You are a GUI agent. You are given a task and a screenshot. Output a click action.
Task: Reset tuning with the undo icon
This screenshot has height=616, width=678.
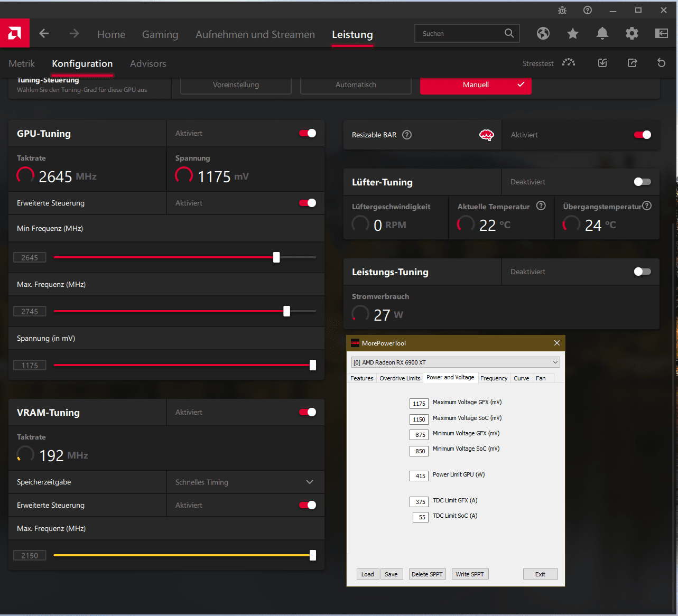[x=661, y=63]
